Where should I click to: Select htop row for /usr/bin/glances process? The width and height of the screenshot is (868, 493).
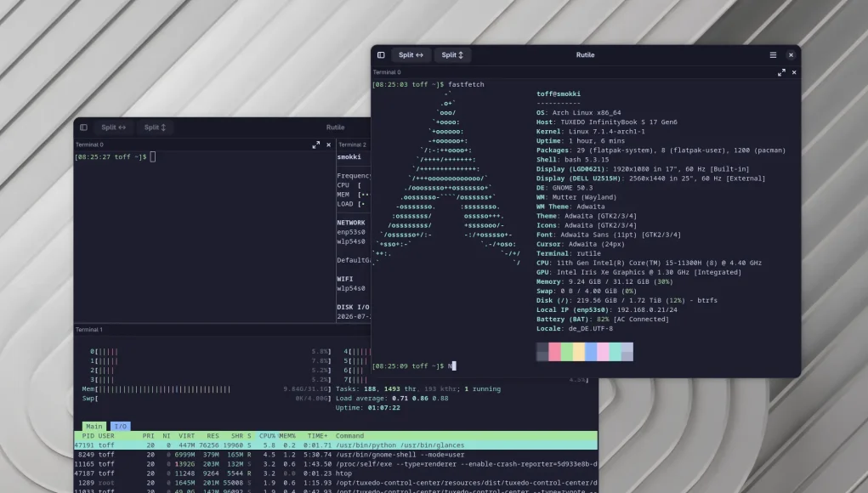pyautogui.click(x=336, y=445)
